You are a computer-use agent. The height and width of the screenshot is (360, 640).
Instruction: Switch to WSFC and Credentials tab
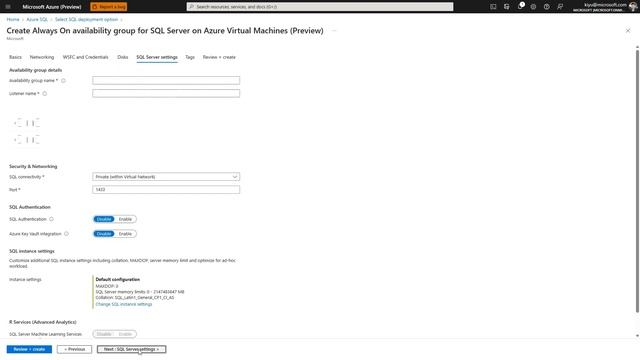(x=86, y=57)
